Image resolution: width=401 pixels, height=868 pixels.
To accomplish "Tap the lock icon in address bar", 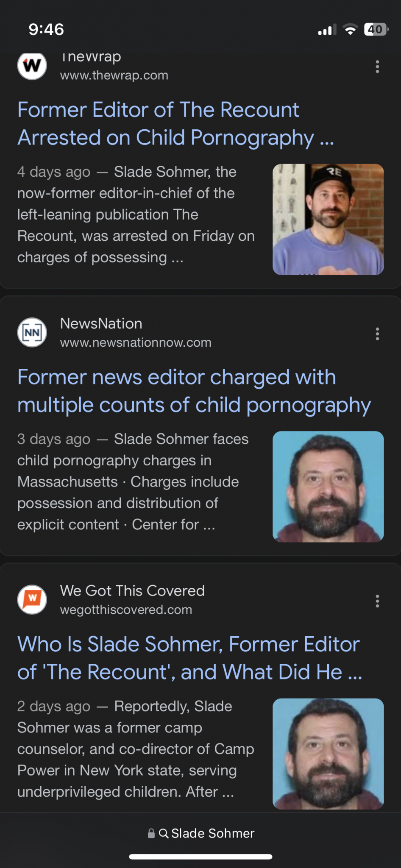I will tap(151, 833).
